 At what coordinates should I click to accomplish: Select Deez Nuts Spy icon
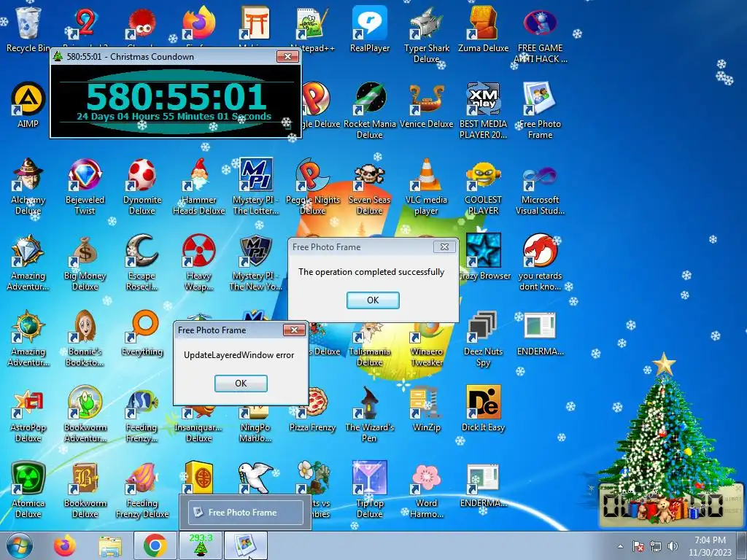(x=483, y=338)
